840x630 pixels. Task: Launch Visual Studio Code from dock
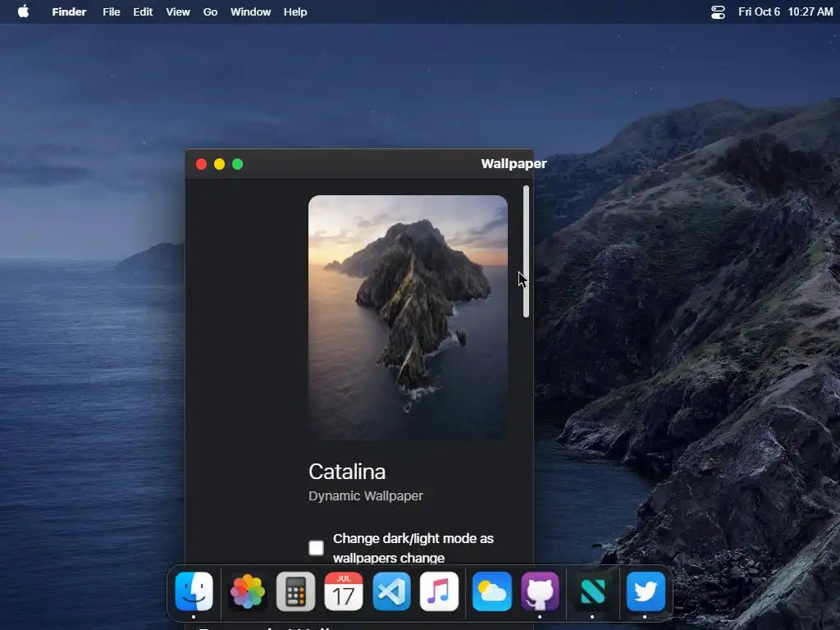pos(391,591)
